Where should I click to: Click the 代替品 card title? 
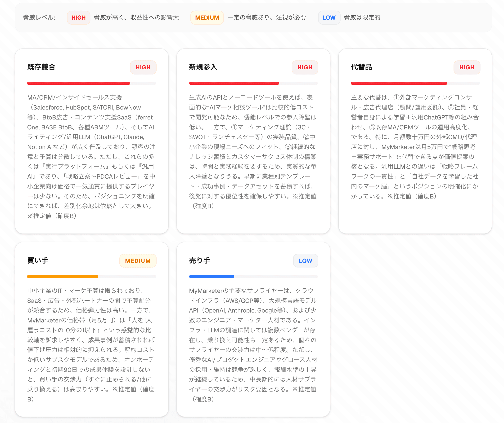tap(361, 67)
